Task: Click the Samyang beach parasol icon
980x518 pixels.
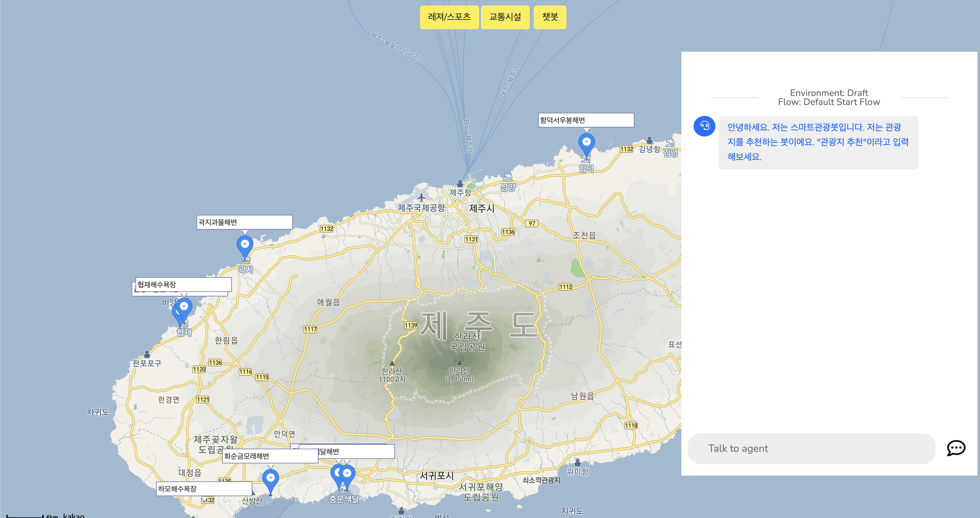Action: pyautogui.click(x=508, y=177)
